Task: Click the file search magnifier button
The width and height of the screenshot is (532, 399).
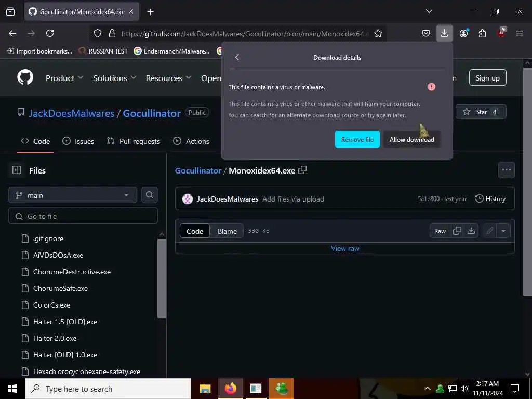Action: tap(150, 195)
